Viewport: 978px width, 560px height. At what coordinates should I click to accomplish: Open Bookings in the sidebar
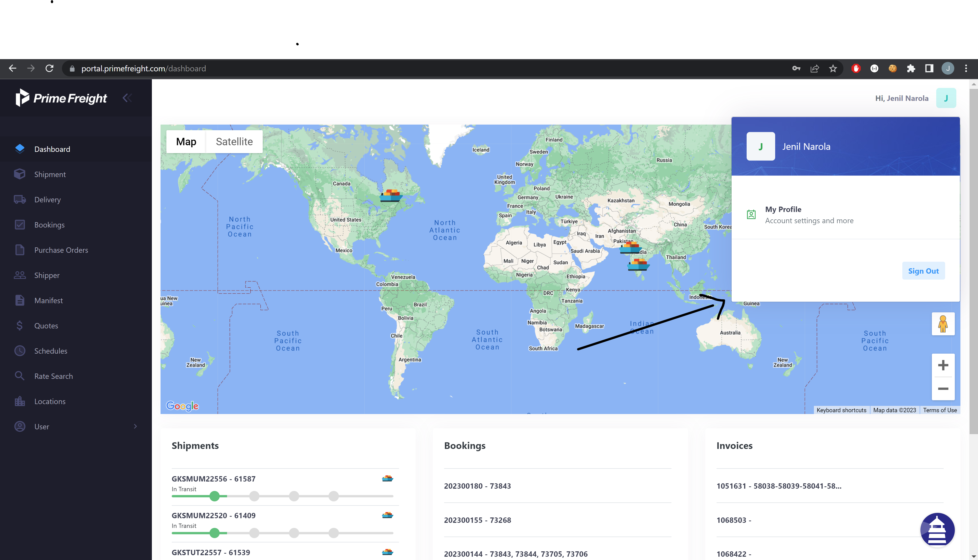tap(49, 225)
